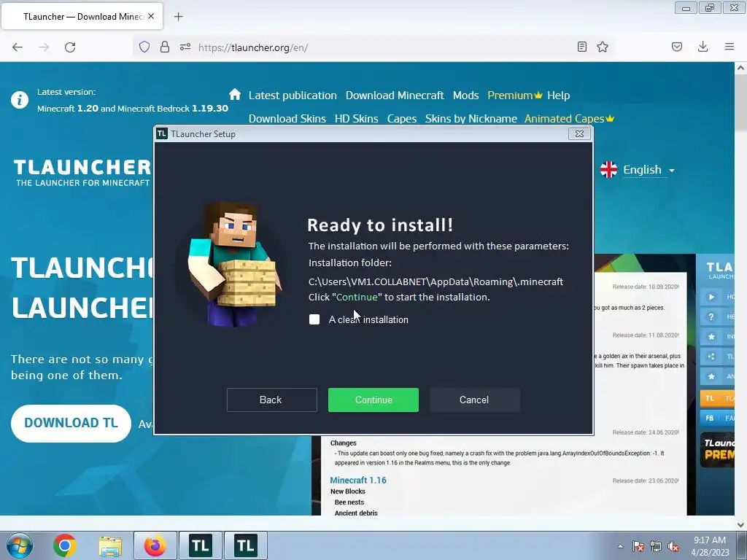
Task: Click the play icon in launcher sidebar
Action: [x=711, y=297]
